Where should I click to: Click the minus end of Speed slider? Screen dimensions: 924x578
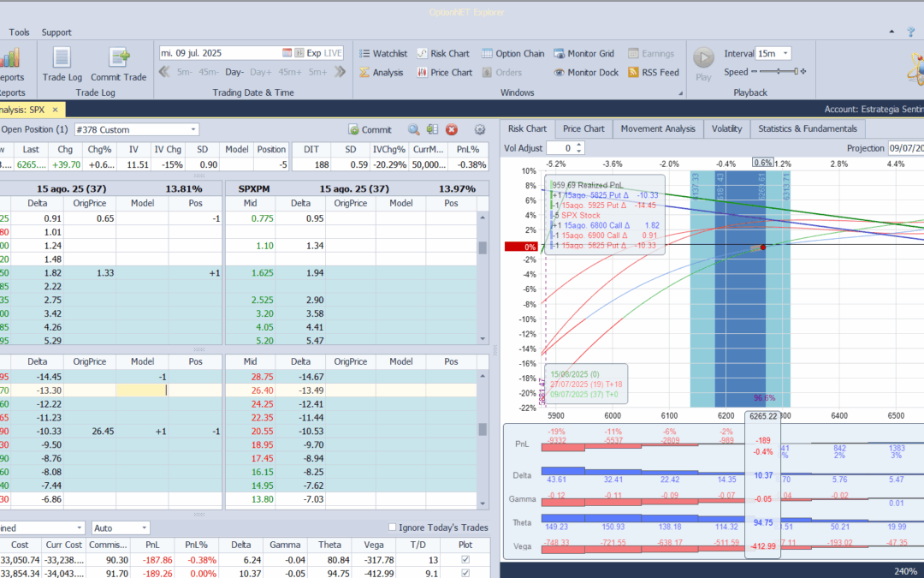(x=754, y=71)
